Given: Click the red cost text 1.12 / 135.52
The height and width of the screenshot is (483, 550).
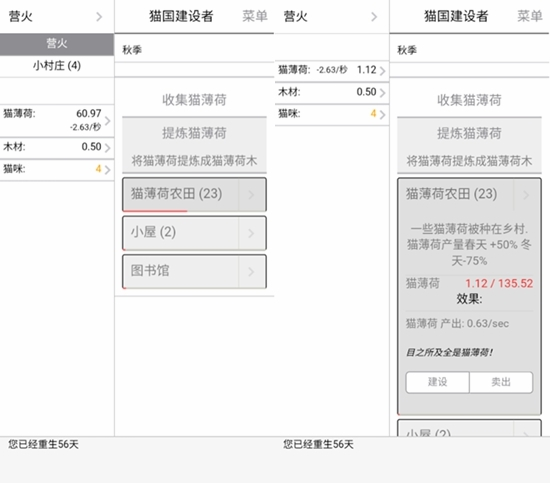Looking at the screenshot, I should click(x=499, y=283).
